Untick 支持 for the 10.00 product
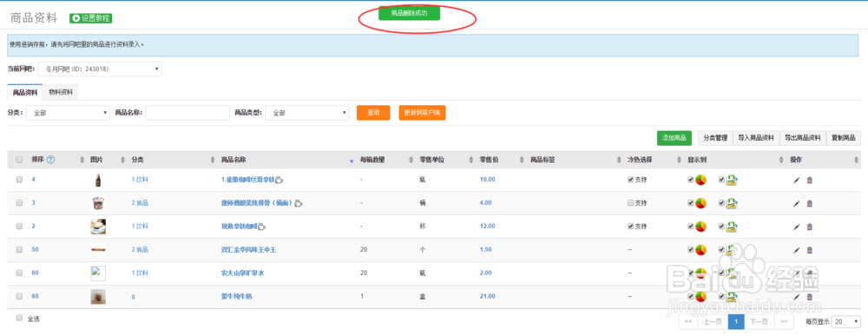Viewport: 868px width, 336px height. click(630, 180)
